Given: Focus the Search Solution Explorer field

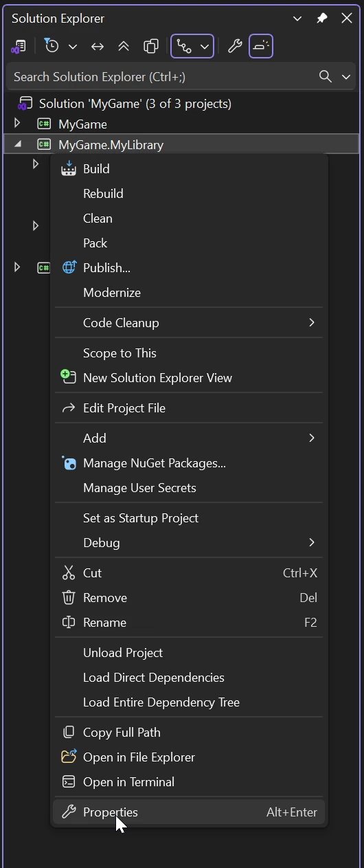Looking at the screenshot, I should pyautogui.click(x=161, y=76).
